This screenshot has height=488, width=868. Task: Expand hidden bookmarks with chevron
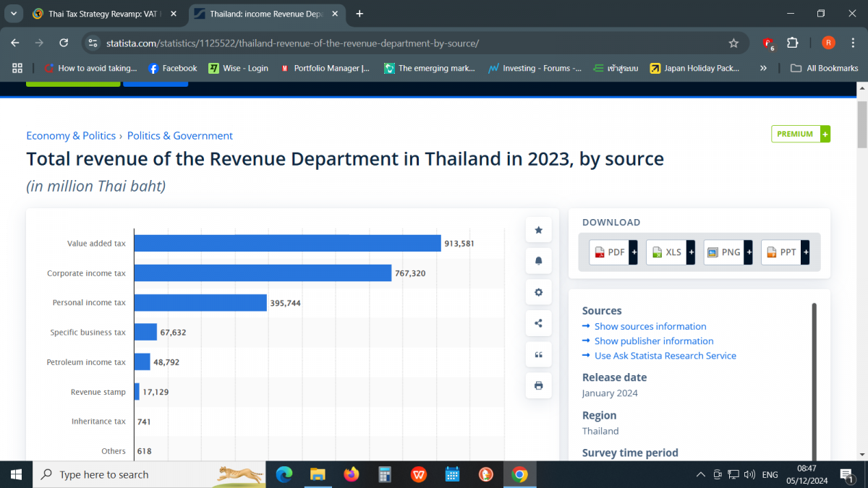pos(763,68)
